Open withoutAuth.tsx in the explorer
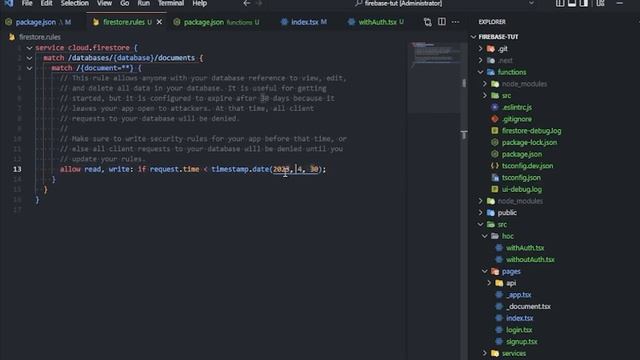 [530, 260]
